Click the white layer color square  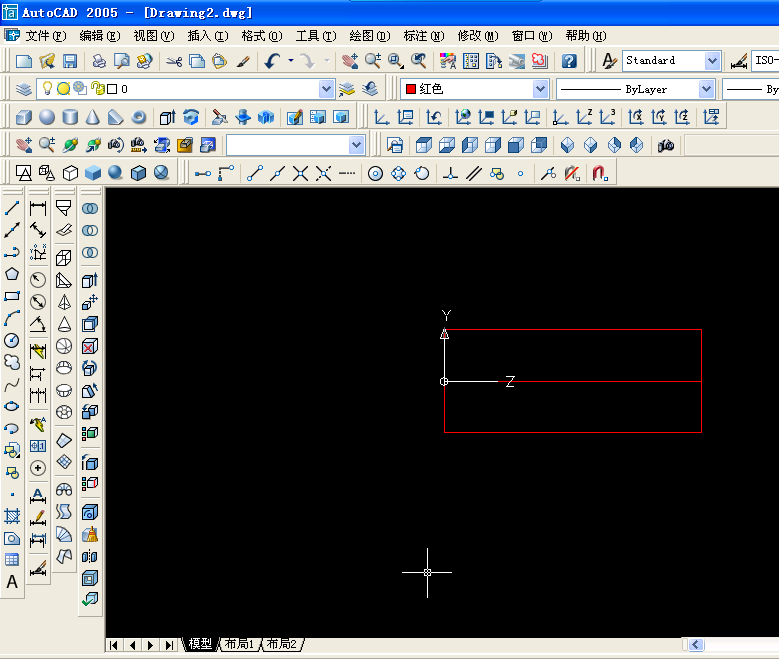pos(112,89)
